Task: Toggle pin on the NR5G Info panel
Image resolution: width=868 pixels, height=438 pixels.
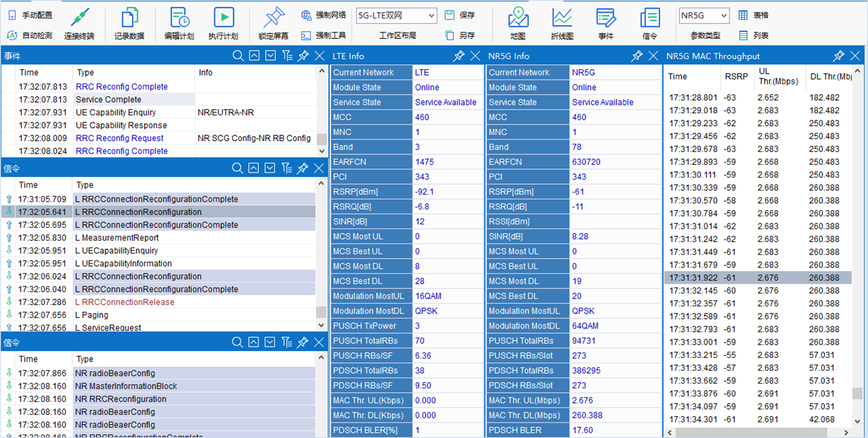Action: click(x=637, y=56)
